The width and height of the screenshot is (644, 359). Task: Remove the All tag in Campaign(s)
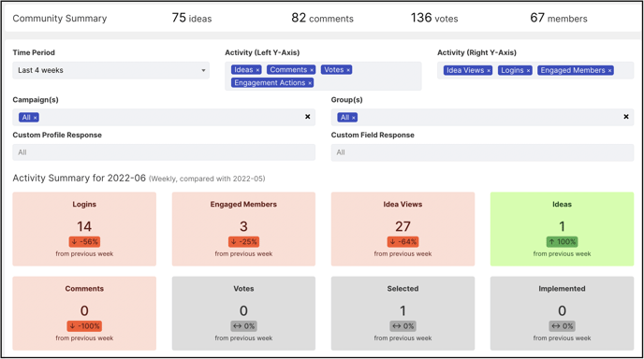pos(35,118)
